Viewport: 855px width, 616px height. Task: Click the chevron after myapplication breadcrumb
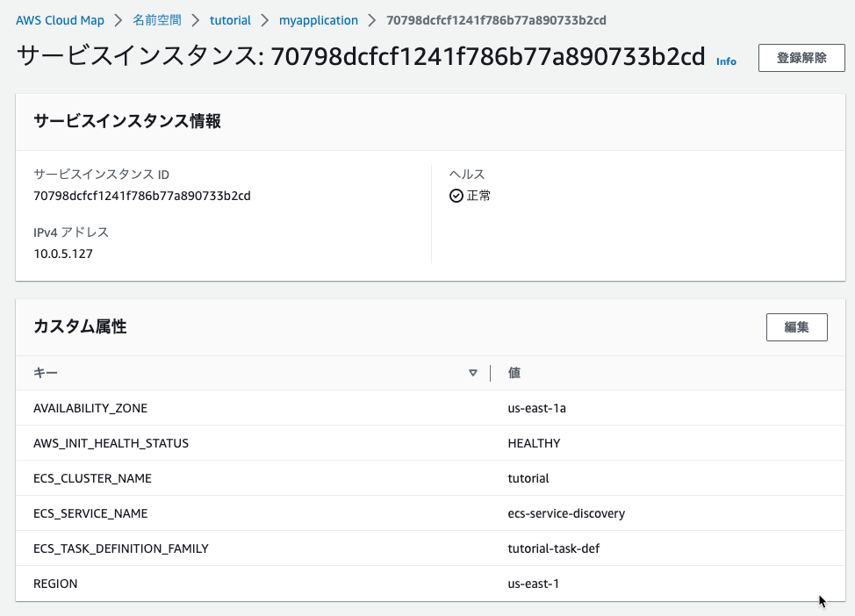(x=372, y=21)
